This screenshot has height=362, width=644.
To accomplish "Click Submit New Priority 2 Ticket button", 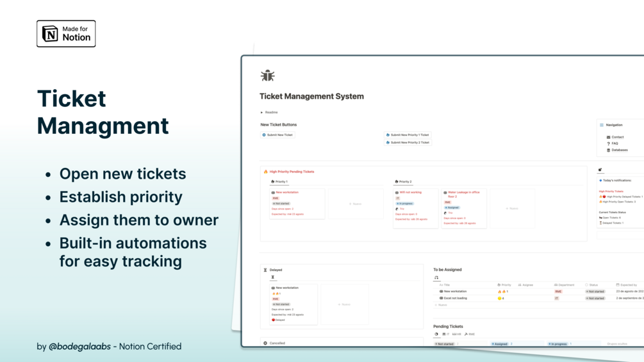I will click(408, 142).
